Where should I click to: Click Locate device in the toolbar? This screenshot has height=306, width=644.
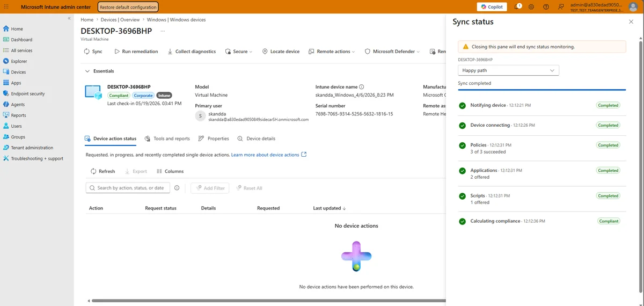281,52
